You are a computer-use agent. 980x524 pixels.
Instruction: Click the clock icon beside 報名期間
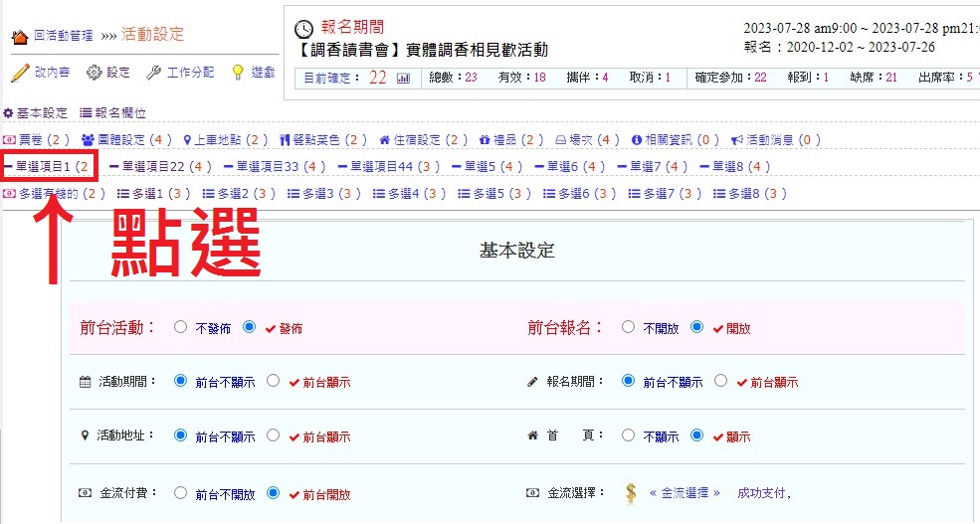point(304,29)
